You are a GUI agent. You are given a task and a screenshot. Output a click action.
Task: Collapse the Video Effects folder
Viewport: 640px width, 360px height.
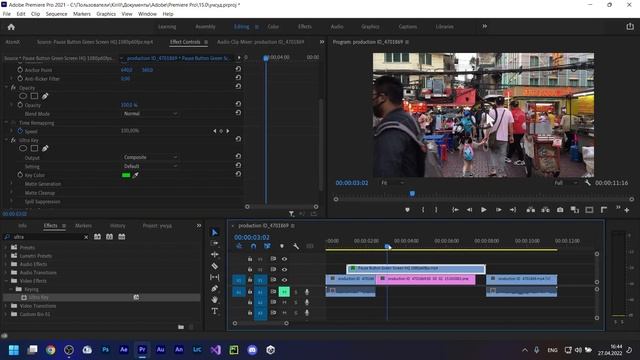(x=6, y=281)
